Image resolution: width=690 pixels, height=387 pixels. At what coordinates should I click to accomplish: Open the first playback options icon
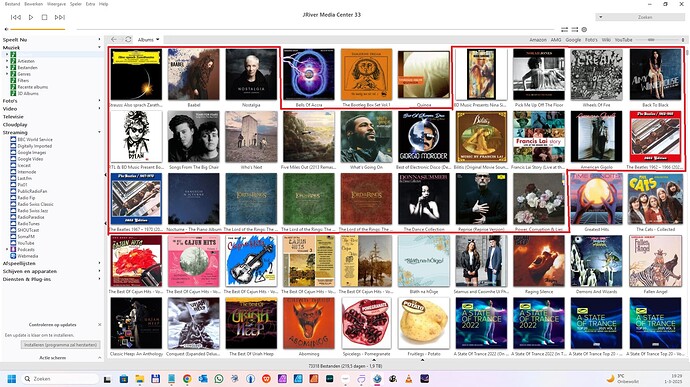point(565,29)
